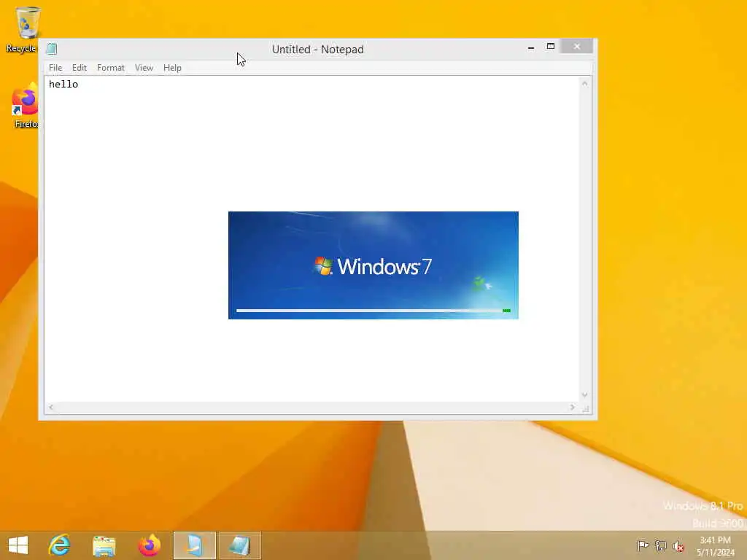Image resolution: width=747 pixels, height=560 pixels.
Task: Open the Edit menu in Notepad
Action: tap(79, 68)
